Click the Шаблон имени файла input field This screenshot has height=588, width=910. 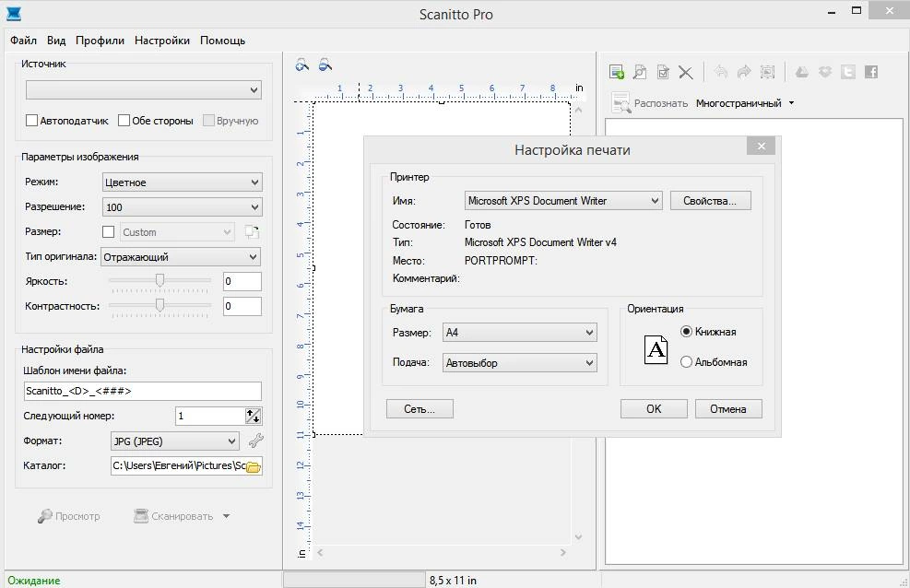(x=143, y=391)
